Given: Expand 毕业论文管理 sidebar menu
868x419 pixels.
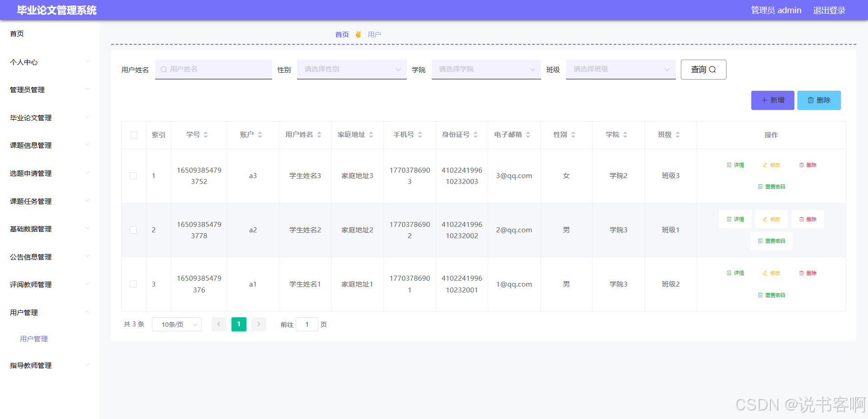Looking at the screenshot, I should [x=50, y=118].
